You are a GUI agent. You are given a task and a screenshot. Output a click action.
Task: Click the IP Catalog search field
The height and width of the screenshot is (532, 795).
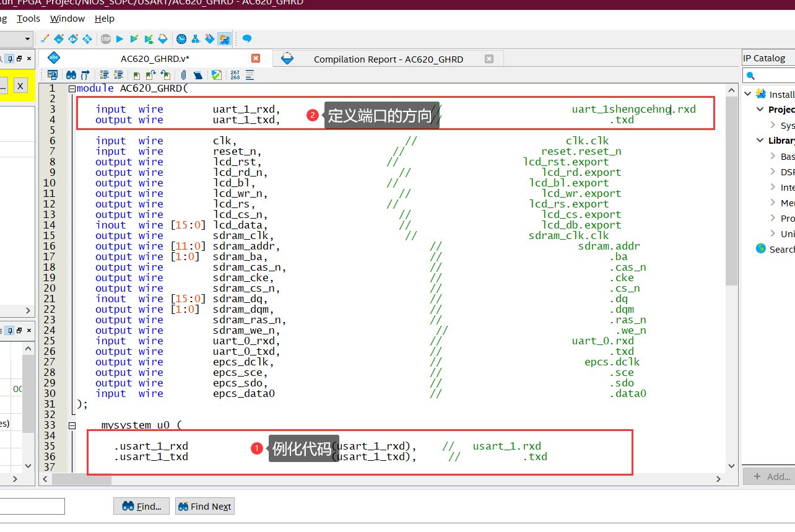tap(769, 76)
